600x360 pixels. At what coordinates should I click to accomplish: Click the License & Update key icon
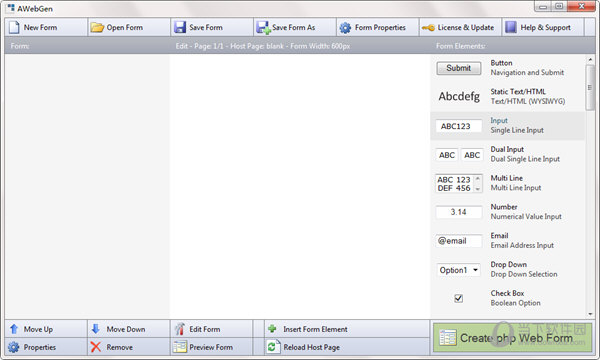(428, 28)
